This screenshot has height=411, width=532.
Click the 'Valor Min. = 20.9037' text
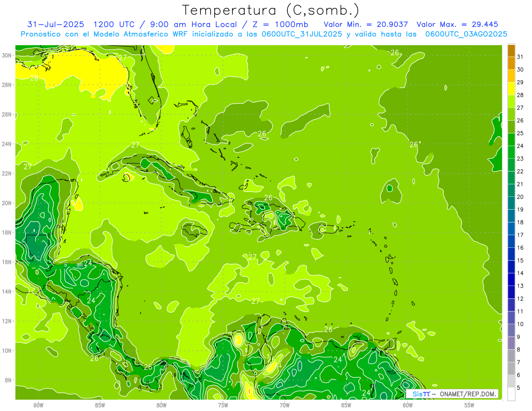(366, 24)
